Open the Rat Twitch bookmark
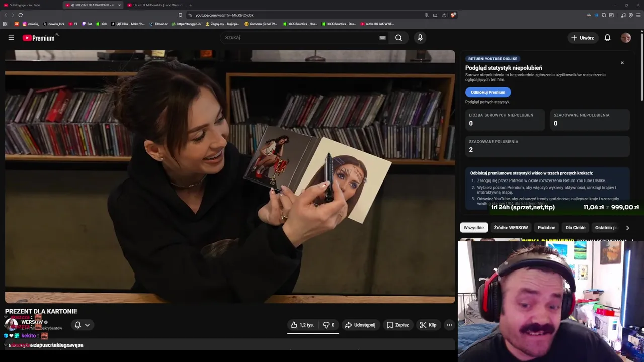The width and height of the screenshot is (644, 362). (87, 24)
